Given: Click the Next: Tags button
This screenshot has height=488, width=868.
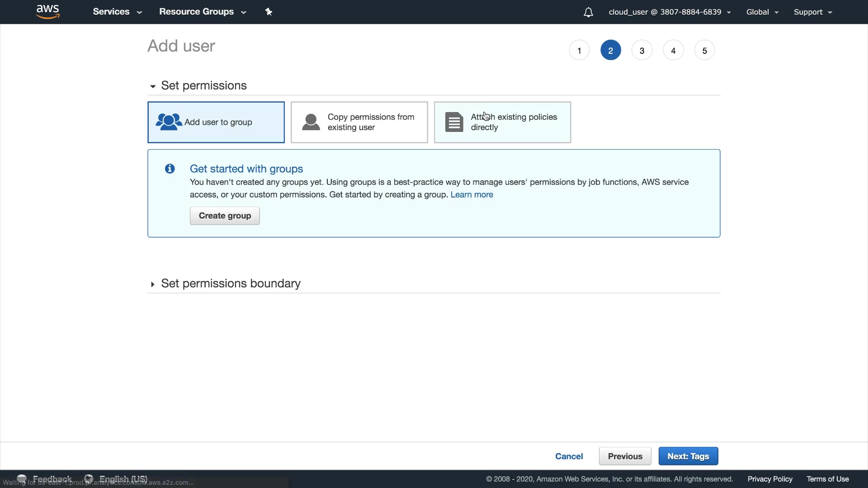Looking at the screenshot, I should (688, 456).
